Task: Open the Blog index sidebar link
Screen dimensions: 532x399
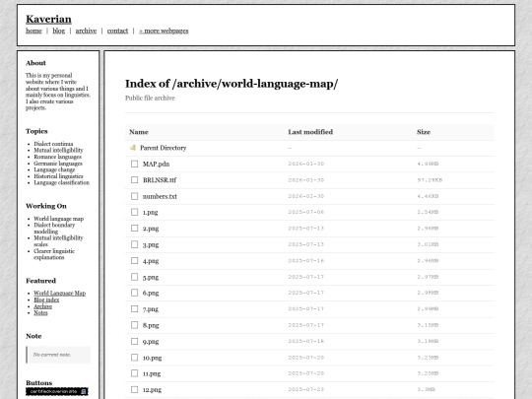Action: coord(46,299)
